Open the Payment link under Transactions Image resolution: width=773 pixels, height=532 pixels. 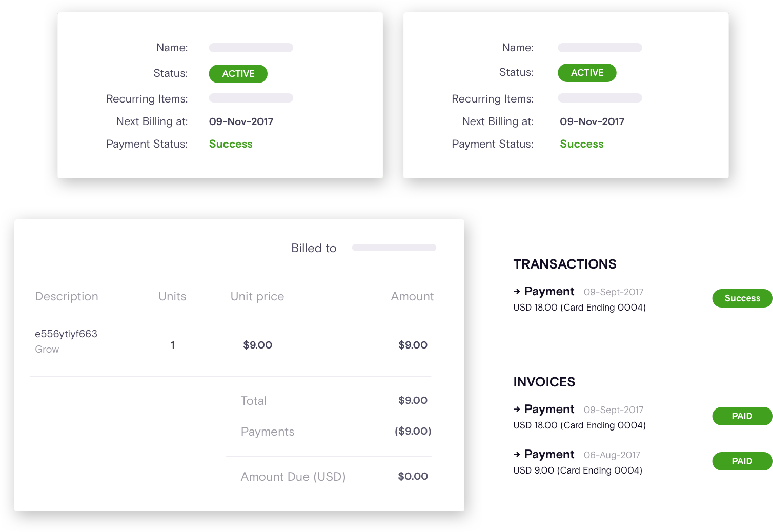coord(549,292)
